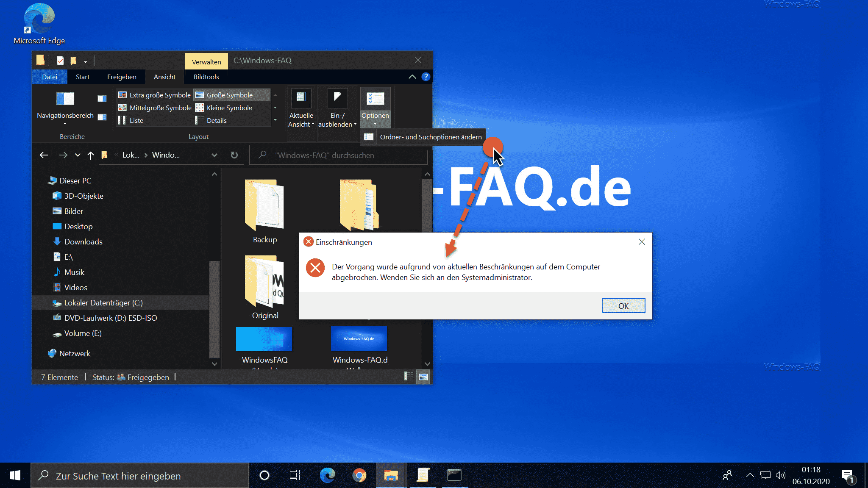Click the Große Symbole view icon
Screen dimensions: 868x488
230,94
